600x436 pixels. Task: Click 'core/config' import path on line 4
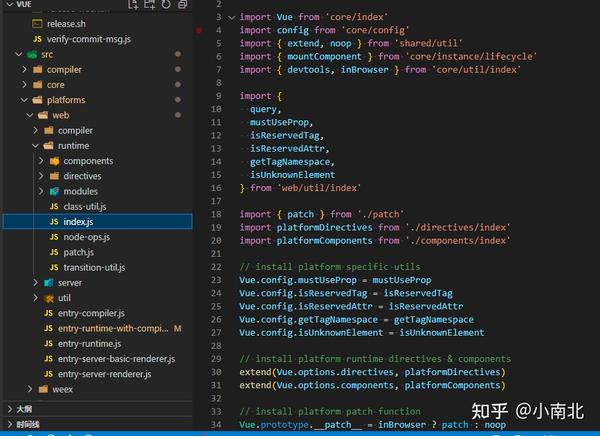pos(375,30)
